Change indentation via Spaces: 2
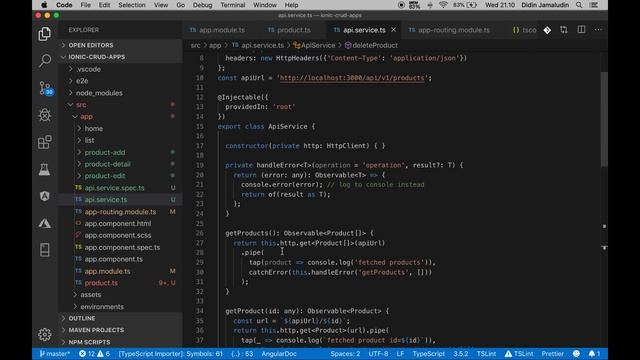 [345, 354]
